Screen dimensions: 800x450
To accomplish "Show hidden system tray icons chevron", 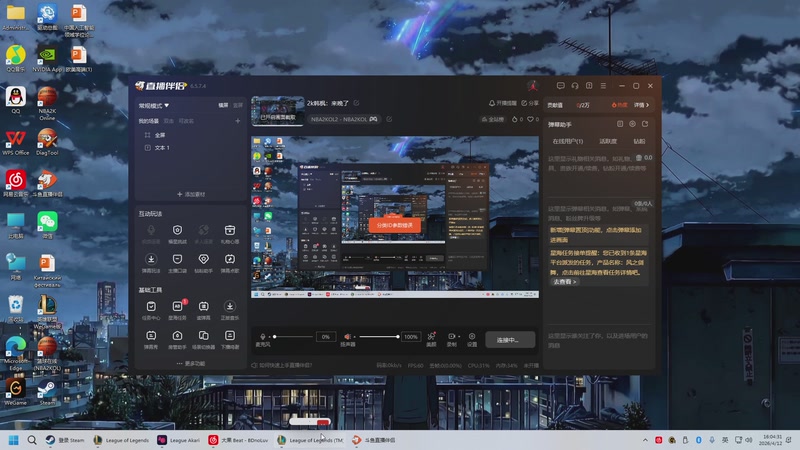I will click(x=645, y=440).
